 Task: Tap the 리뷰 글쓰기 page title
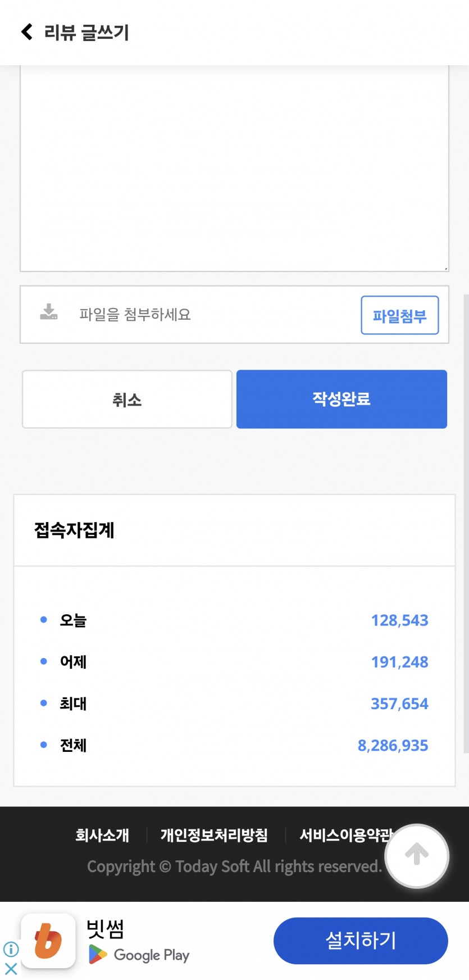[x=86, y=33]
